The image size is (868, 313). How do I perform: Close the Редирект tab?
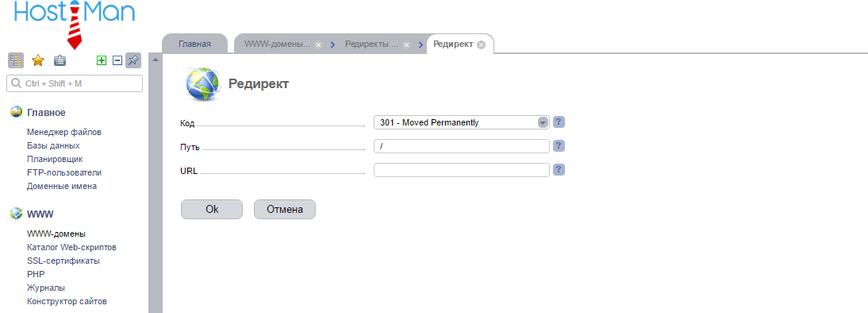[x=481, y=44]
